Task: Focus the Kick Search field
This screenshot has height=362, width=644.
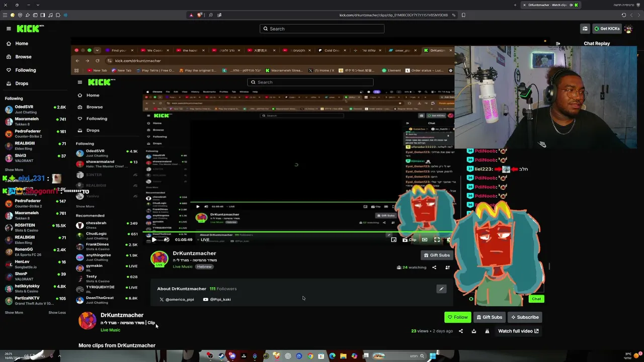Action: 322,29
